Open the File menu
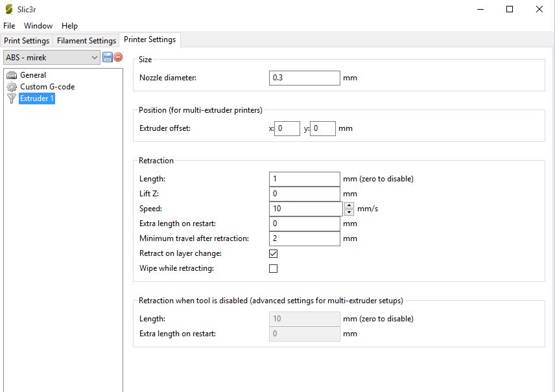The image size is (555, 392). (x=9, y=26)
